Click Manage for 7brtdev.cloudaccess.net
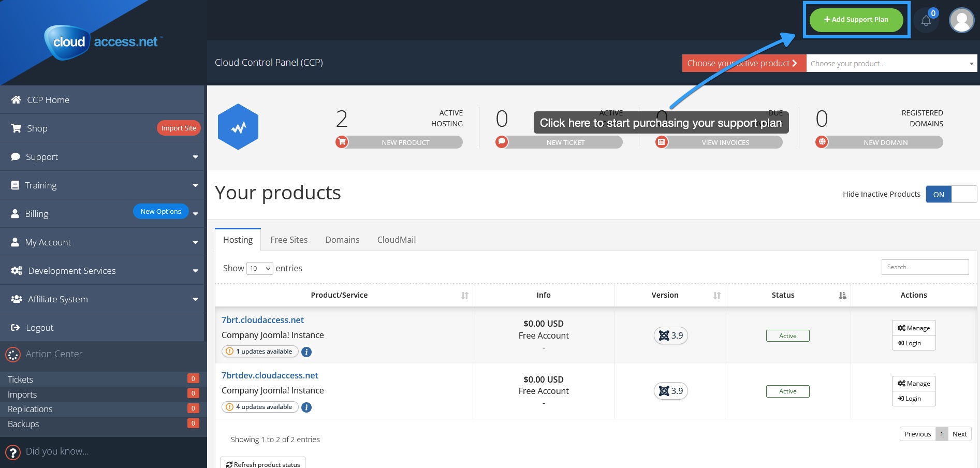Viewport: 980px width, 468px height. coord(914,383)
